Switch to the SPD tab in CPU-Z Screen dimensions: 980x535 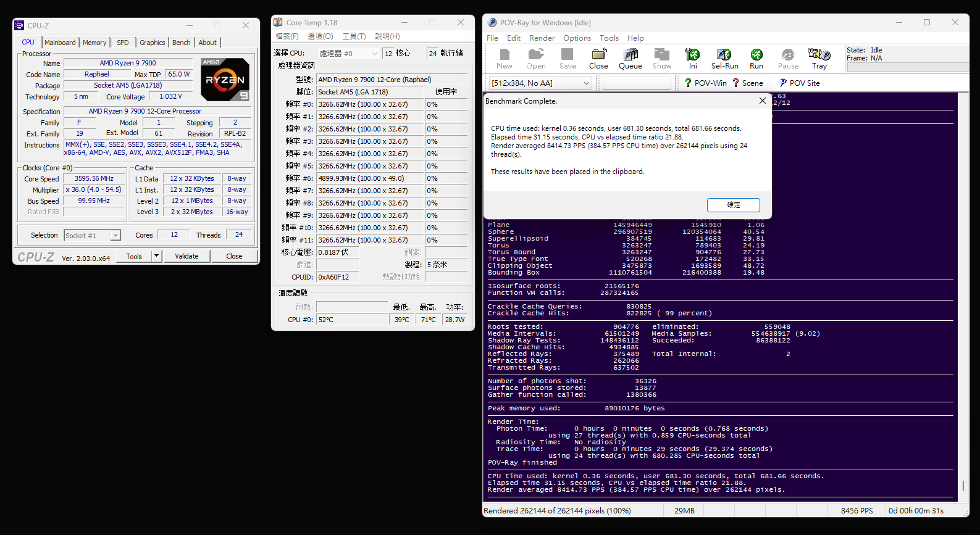click(x=123, y=43)
